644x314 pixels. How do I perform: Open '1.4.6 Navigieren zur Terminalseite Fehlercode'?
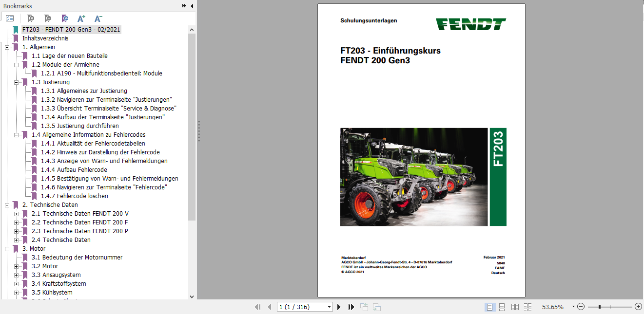pyautogui.click(x=104, y=187)
